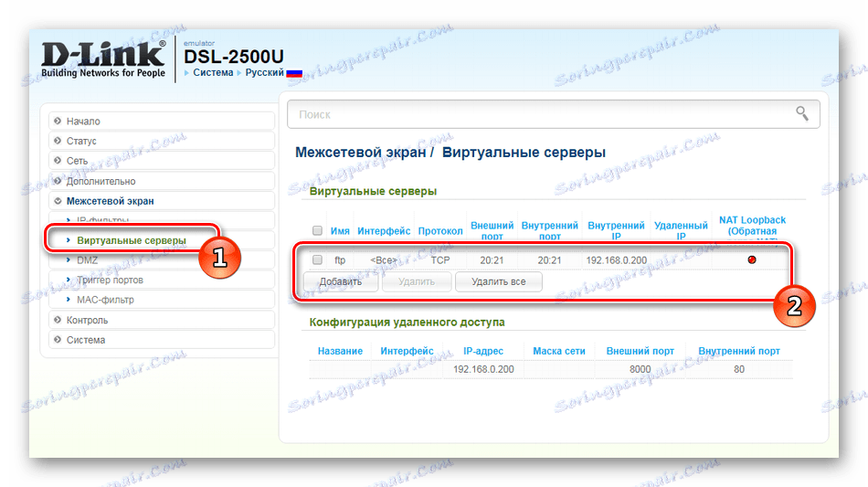This screenshot has height=487, width=868.
Task: Click the Внешний порт header in remote access
Action: click(x=640, y=351)
